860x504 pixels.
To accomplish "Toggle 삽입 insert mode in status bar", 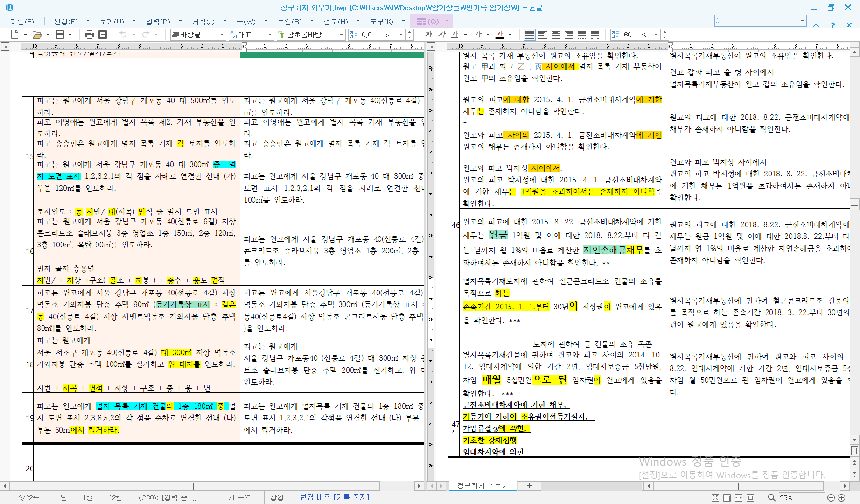I will [277, 497].
